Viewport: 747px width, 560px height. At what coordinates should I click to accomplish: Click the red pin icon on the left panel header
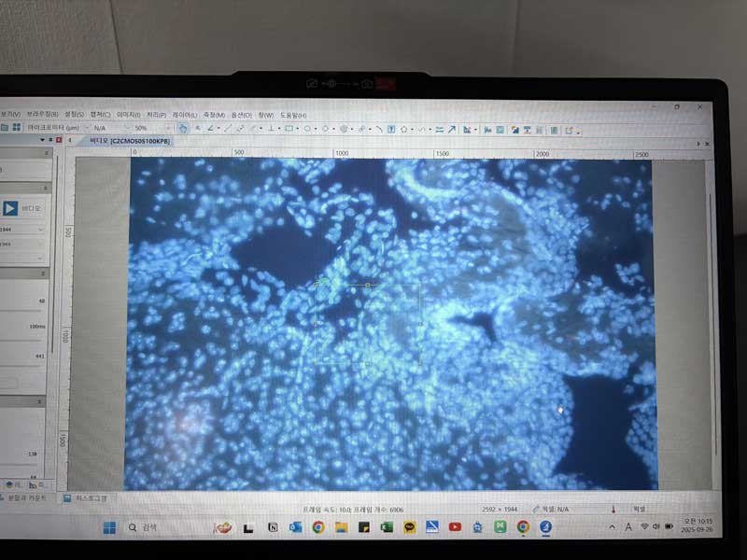click(x=60, y=140)
